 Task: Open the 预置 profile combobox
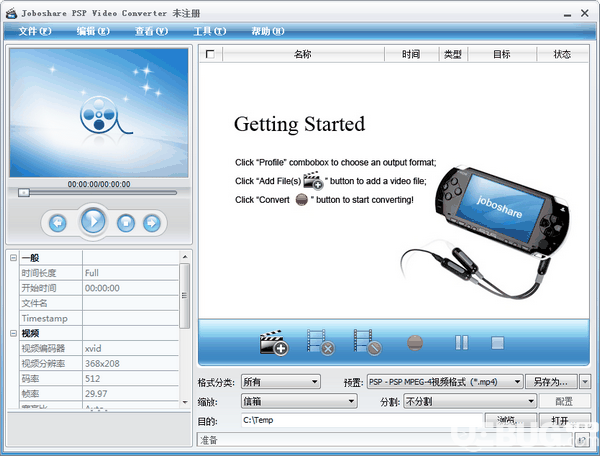click(445, 381)
